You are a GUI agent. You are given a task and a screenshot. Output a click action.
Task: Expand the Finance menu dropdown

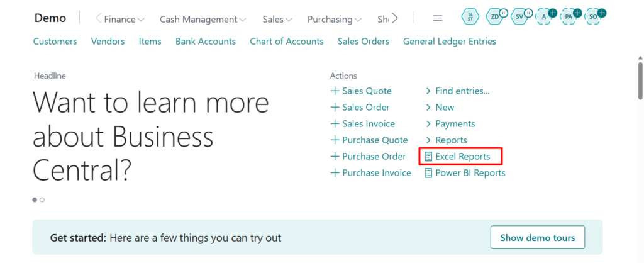124,20
